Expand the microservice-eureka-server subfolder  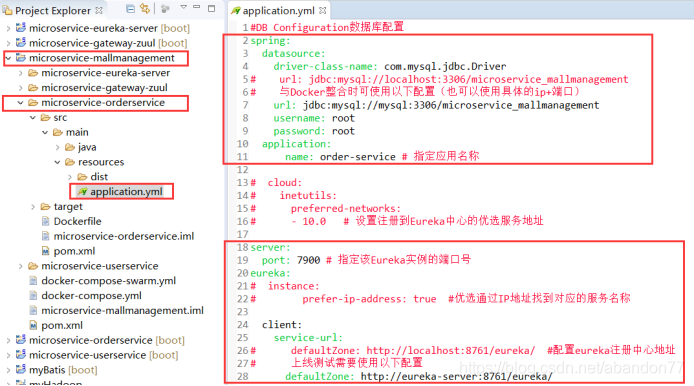click(x=20, y=73)
